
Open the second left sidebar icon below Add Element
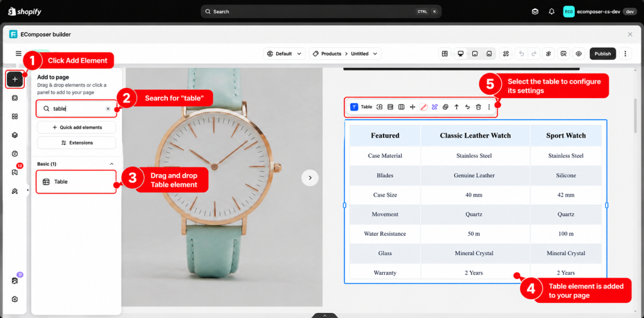[15, 98]
